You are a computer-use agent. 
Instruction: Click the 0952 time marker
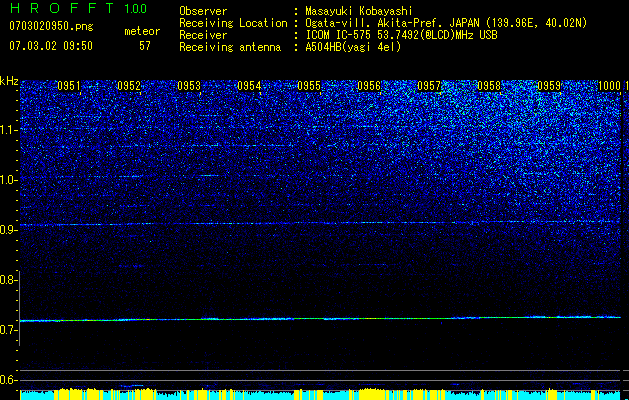pos(129,86)
